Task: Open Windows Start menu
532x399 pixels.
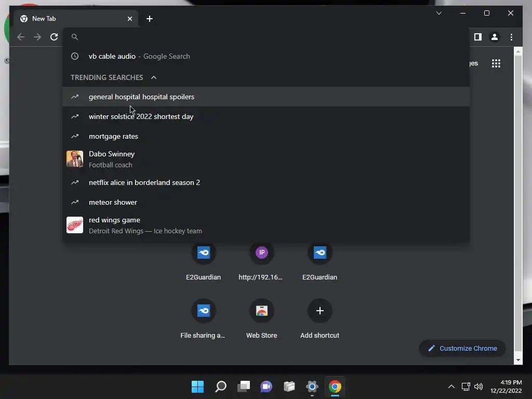Action: point(197,387)
